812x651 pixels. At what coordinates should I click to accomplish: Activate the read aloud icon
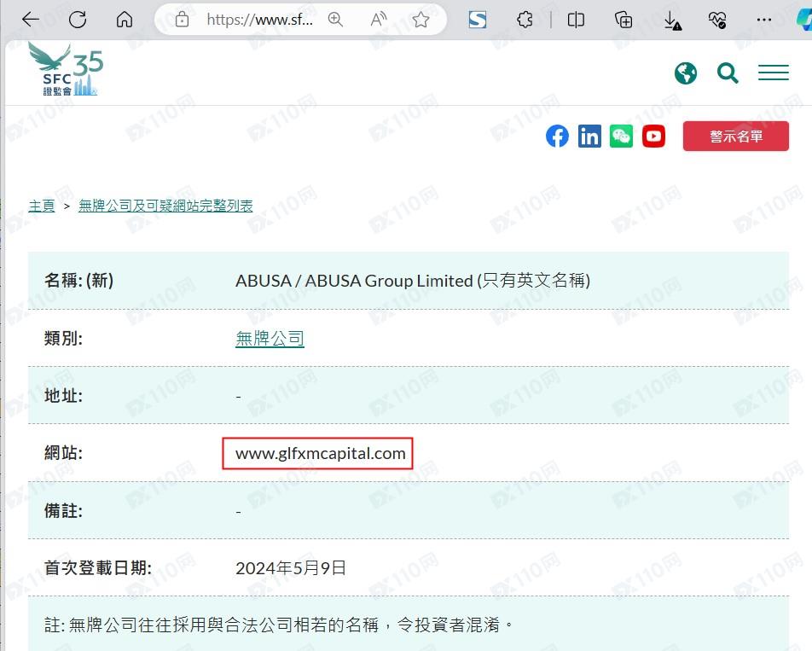click(x=379, y=20)
